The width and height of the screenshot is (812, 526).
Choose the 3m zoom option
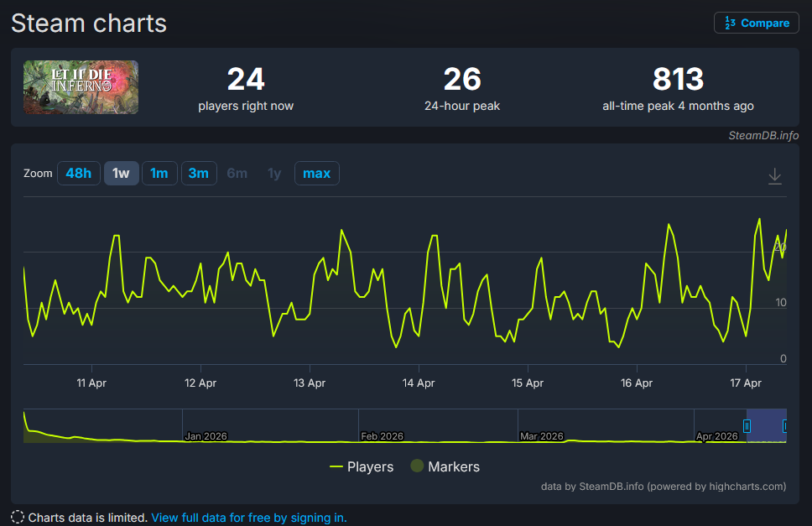tap(199, 173)
